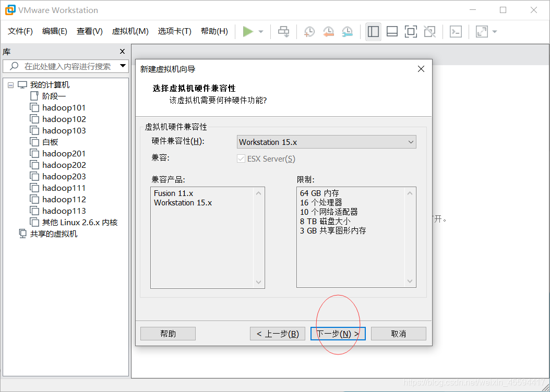
Task: Select the hadoop201 virtual machine
Action: (x=64, y=153)
